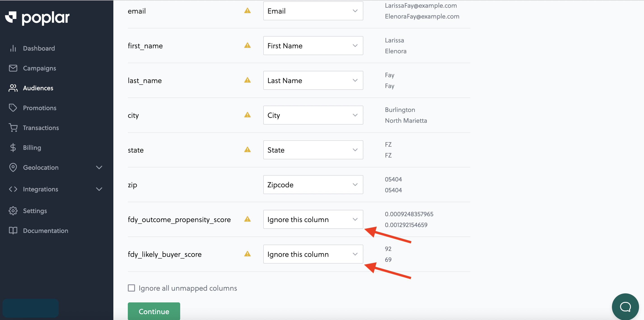Click the fdy_outcome_propensity_score column name
Image resolution: width=644 pixels, height=320 pixels.
(179, 220)
